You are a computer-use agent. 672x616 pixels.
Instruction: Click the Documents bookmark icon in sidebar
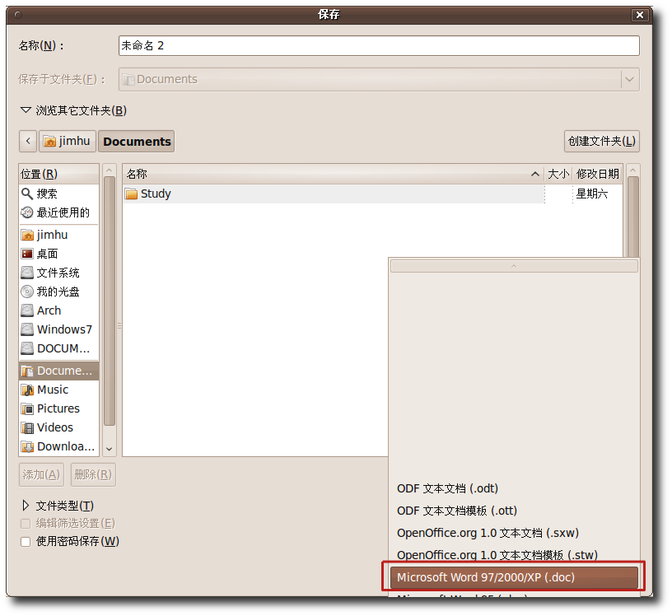(27, 371)
